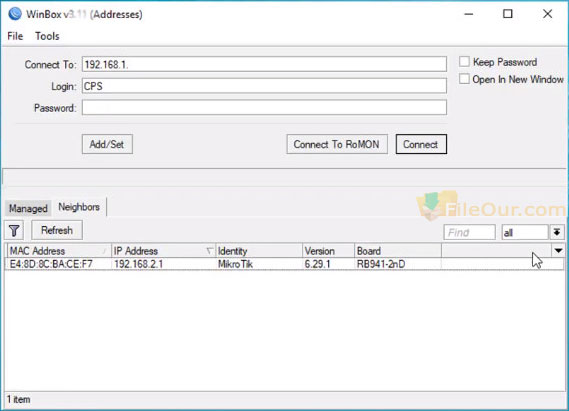This screenshot has height=411, width=569.
Task: Click the Find search box
Action: [469, 232]
